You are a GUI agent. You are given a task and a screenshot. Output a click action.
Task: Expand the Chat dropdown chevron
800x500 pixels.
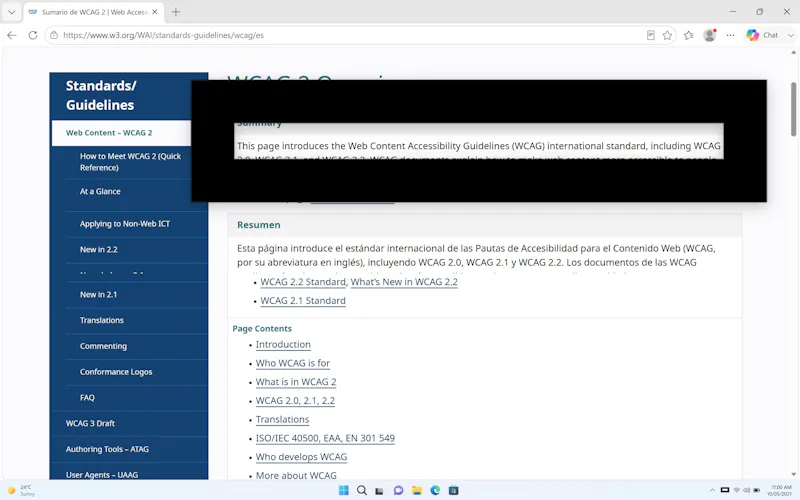[790, 35]
